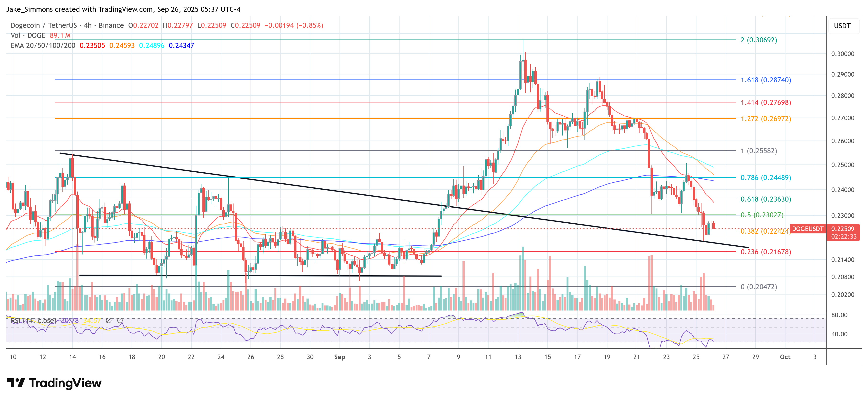Click the cyan EMA 100 value 0.24896
This screenshot has height=401, width=868.
pos(152,45)
